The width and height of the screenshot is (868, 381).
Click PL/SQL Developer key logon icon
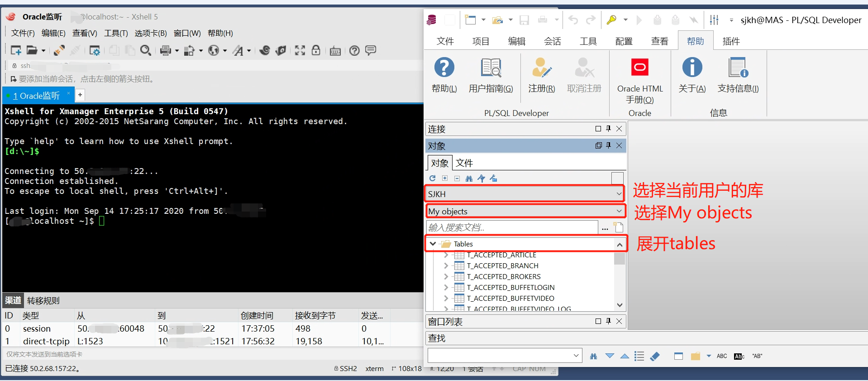tap(611, 19)
